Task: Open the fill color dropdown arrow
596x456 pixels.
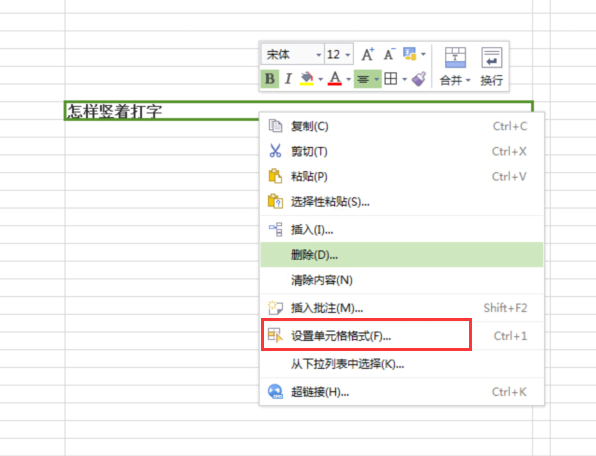Action: point(320,79)
